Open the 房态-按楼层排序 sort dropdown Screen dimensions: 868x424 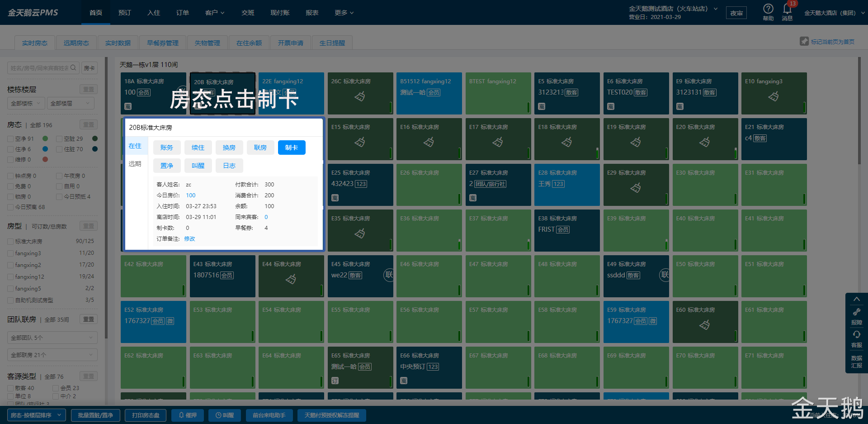pyautogui.click(x=37, y=415)
